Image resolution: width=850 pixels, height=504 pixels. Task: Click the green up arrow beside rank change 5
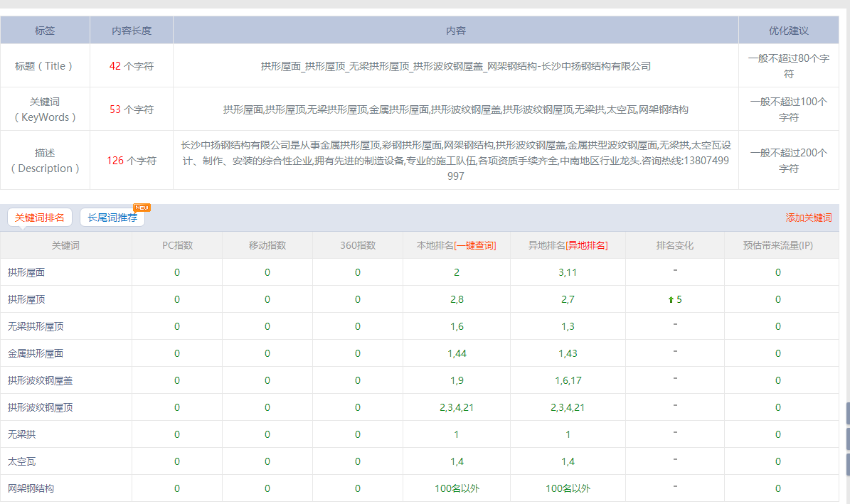point(670,300)
